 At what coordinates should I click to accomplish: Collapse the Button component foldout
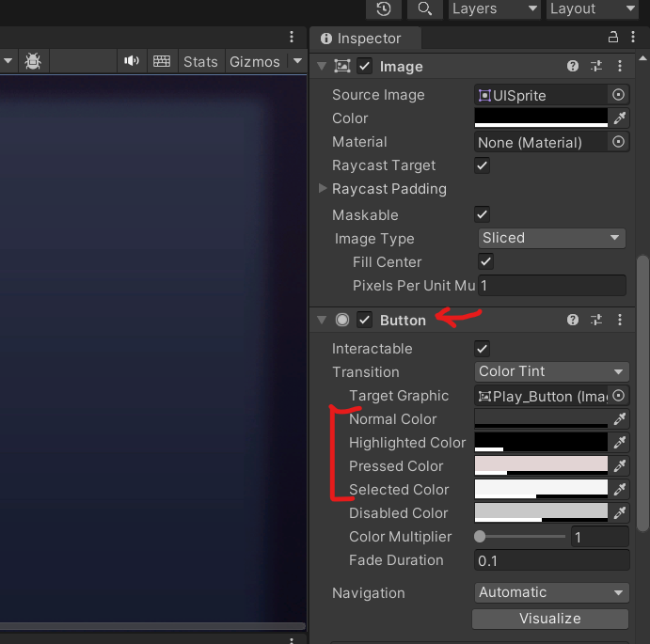coord(322,320)
